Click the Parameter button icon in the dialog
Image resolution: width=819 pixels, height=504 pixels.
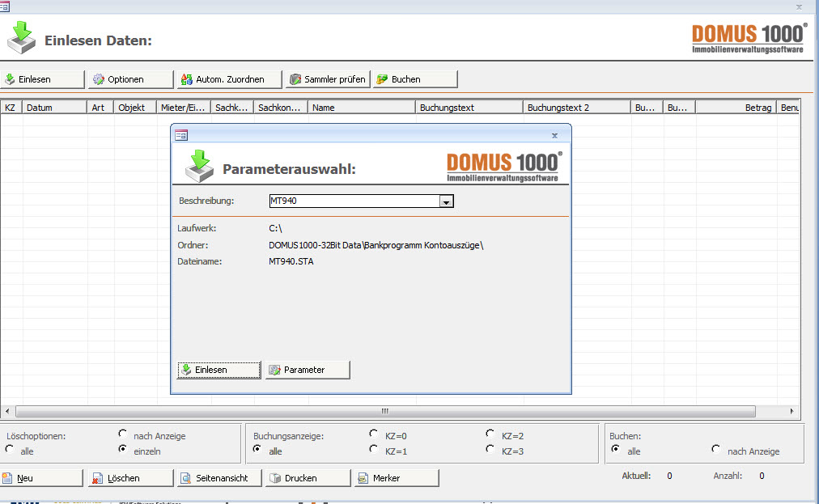pyautogui.click(x=274, y=370)
